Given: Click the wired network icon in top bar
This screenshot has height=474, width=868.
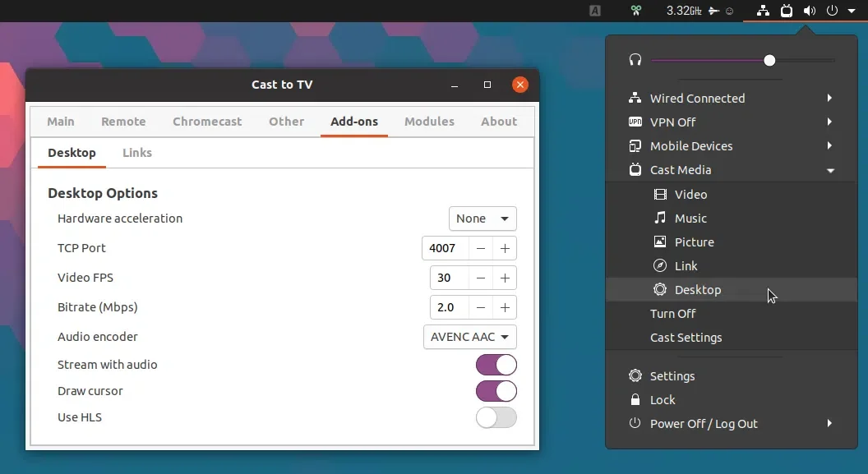Looking at the screenshot, I should coord(763,11).
